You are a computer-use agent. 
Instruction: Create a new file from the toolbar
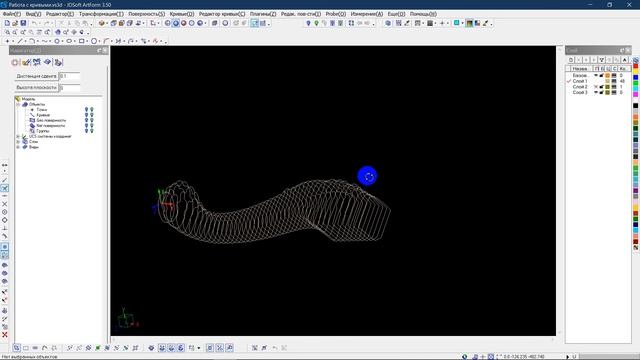coord(7,23)
